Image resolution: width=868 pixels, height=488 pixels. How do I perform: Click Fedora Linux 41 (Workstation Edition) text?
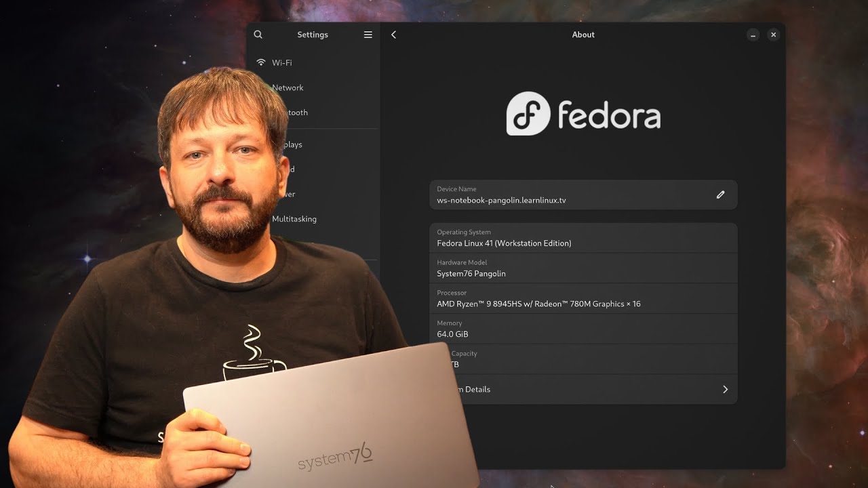504,243
